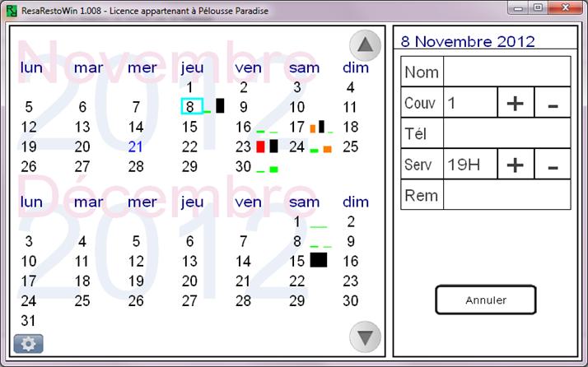This screenshot has width=588, height=367.
Task: Click the 'jeu' column header for November
Action: pyautogui.click(x=193, y=67)
